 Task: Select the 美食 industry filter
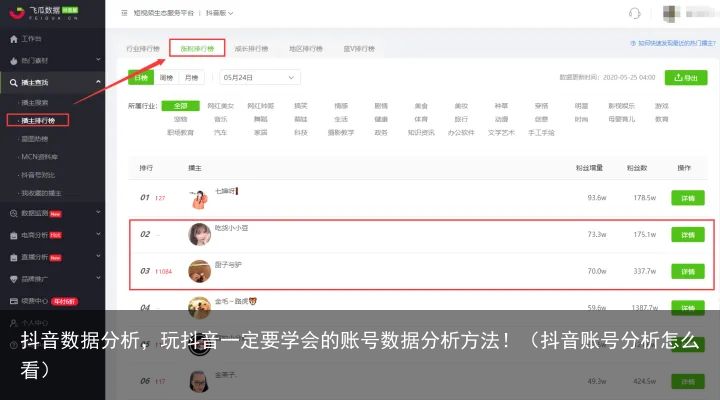click(421, 106)
